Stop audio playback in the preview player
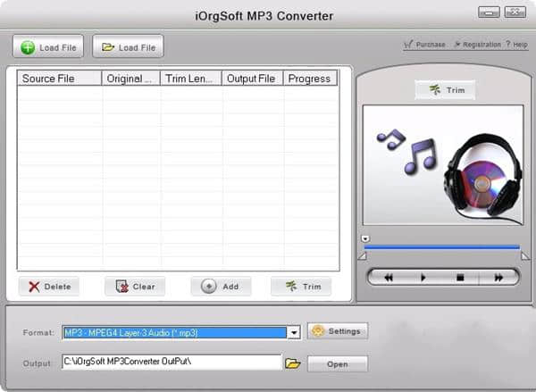Viewport: 536px width, 392px height. (460, 278)
